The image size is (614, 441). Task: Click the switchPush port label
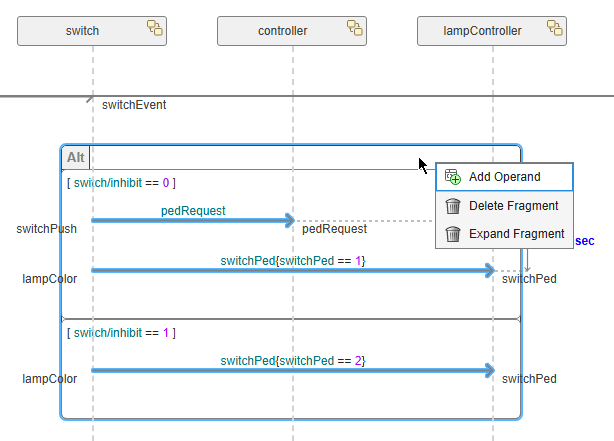pos(47,229)
